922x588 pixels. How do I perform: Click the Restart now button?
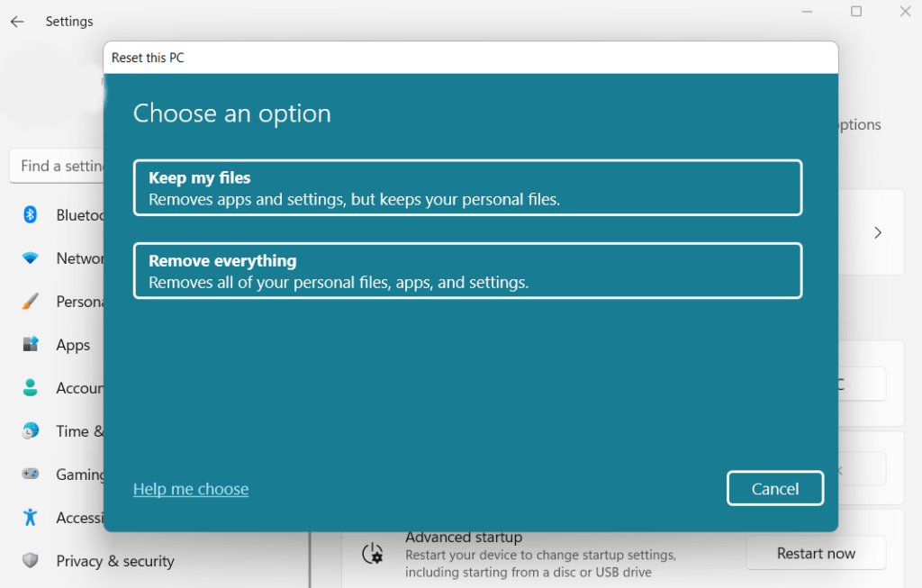click(x=816, y=553)
